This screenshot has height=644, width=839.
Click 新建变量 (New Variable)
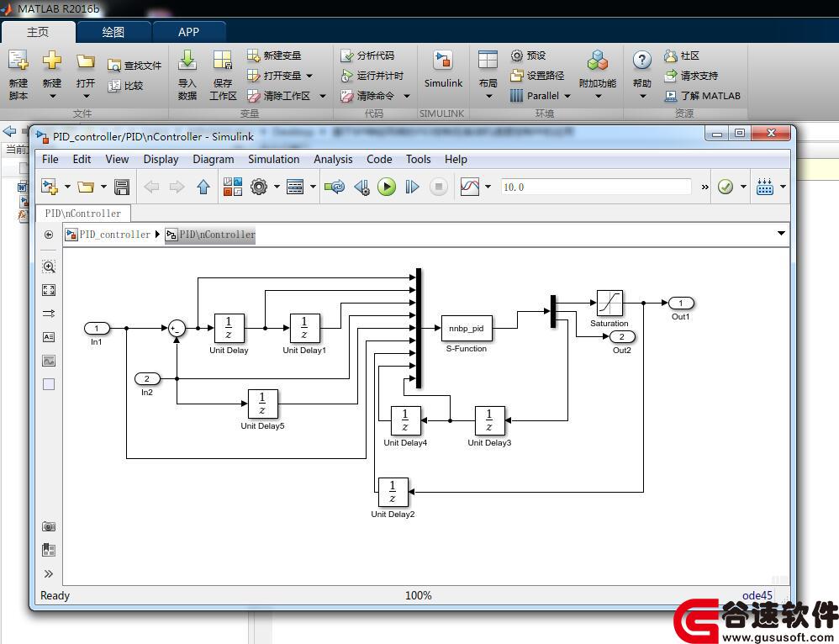coord(274,55)
